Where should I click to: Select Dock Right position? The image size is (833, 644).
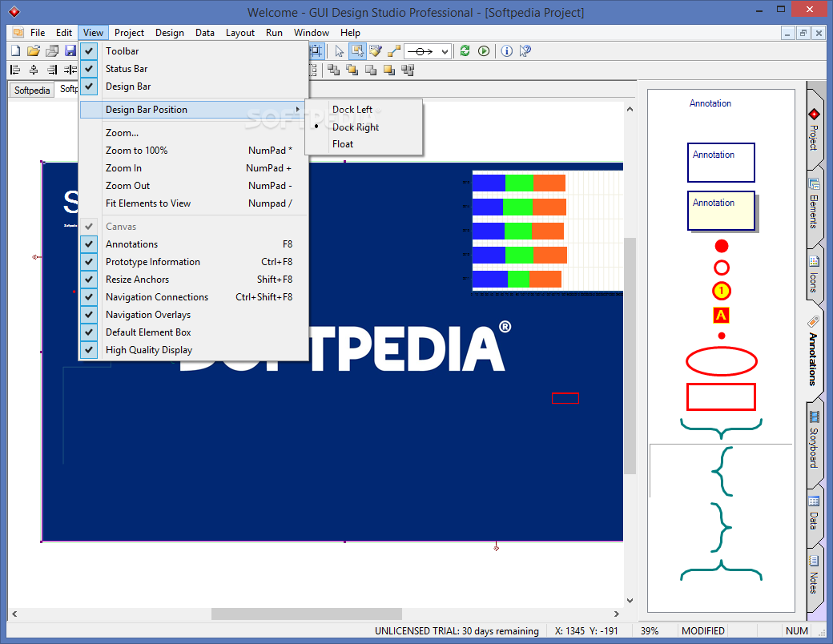point(364,127)
